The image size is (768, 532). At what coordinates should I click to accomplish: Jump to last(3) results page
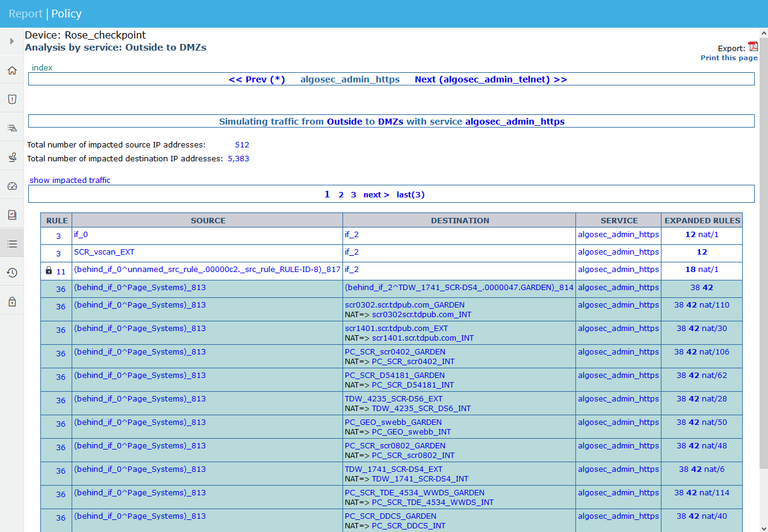pos(410,194)
